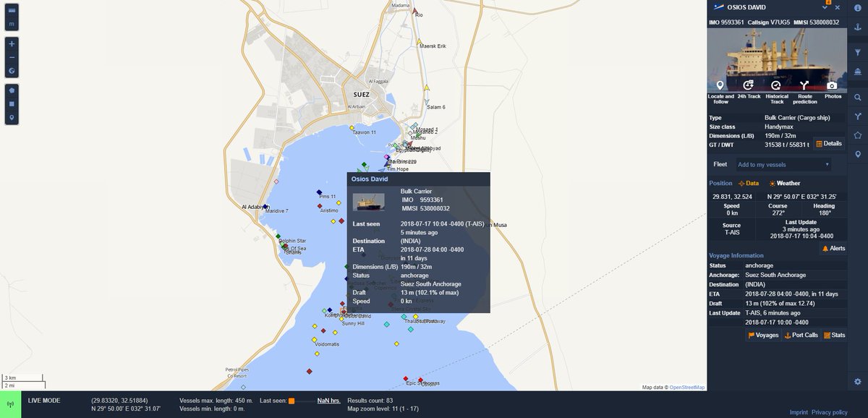Screen dimensions: 868x418
Task: Open the info icon in right sidebar
Action: click(858, 7)
